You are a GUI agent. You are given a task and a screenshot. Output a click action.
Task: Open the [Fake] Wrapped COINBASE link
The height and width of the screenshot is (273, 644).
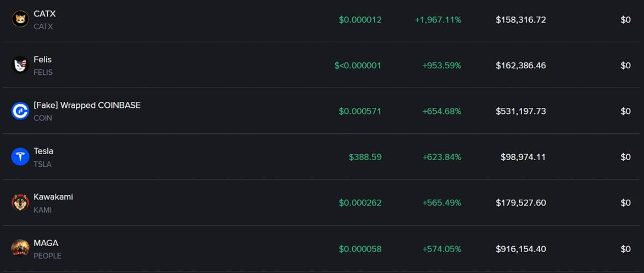click(87, 105)
